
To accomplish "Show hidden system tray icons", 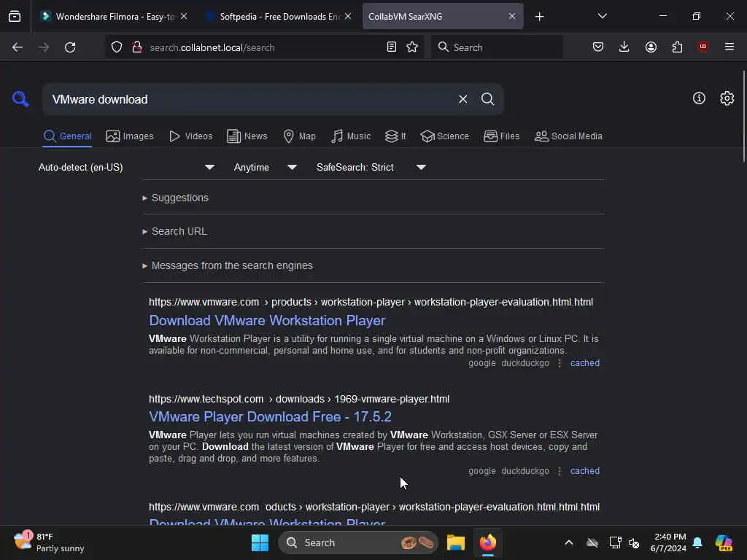I will 569,542.
